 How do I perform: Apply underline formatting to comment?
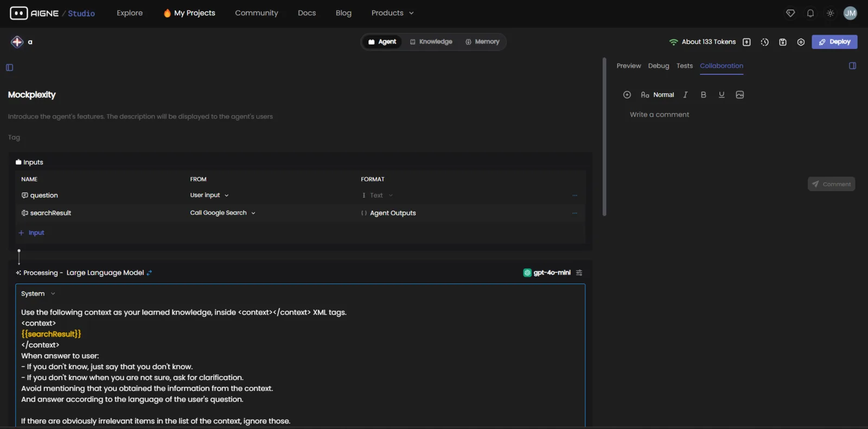pos(722,94)
